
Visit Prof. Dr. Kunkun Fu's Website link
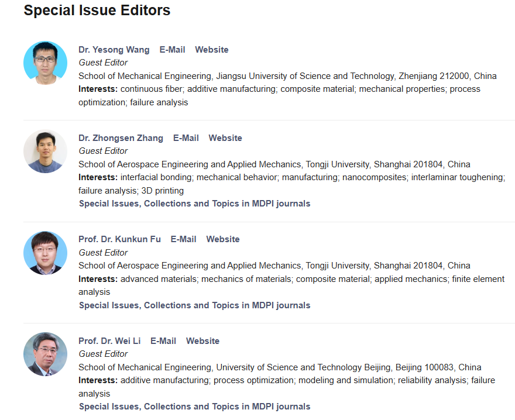coord(223,239)
